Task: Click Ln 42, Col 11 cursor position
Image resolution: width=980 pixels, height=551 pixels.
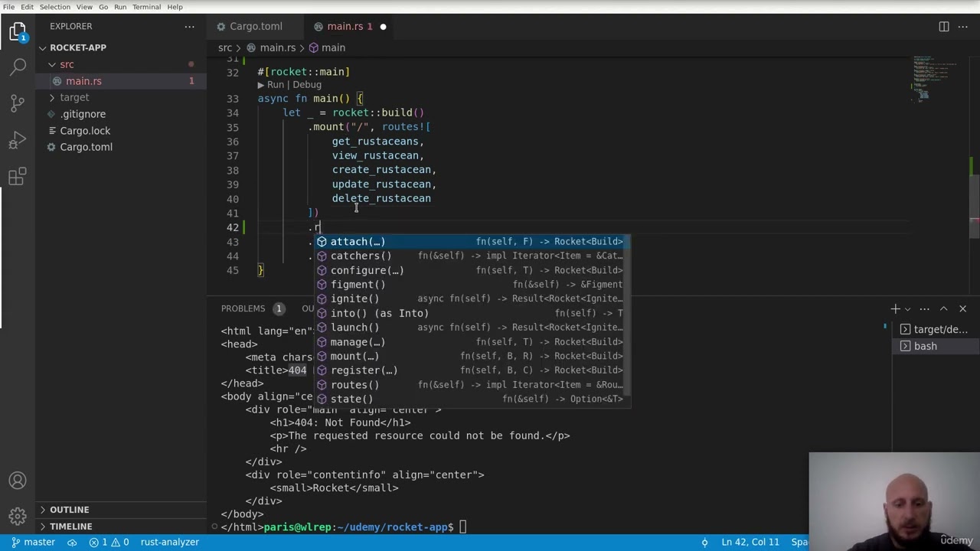Action: coord(750,542)
